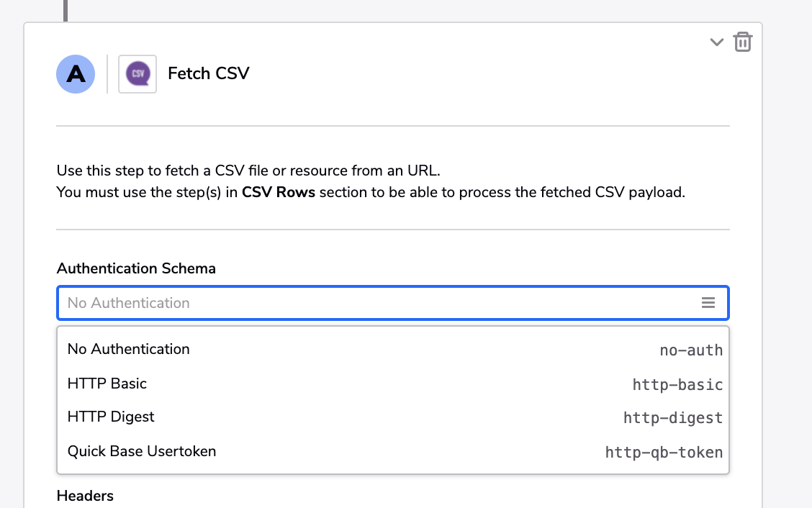
Task: Select Quick Base Usertoken option
Action: tap(393, 452)
